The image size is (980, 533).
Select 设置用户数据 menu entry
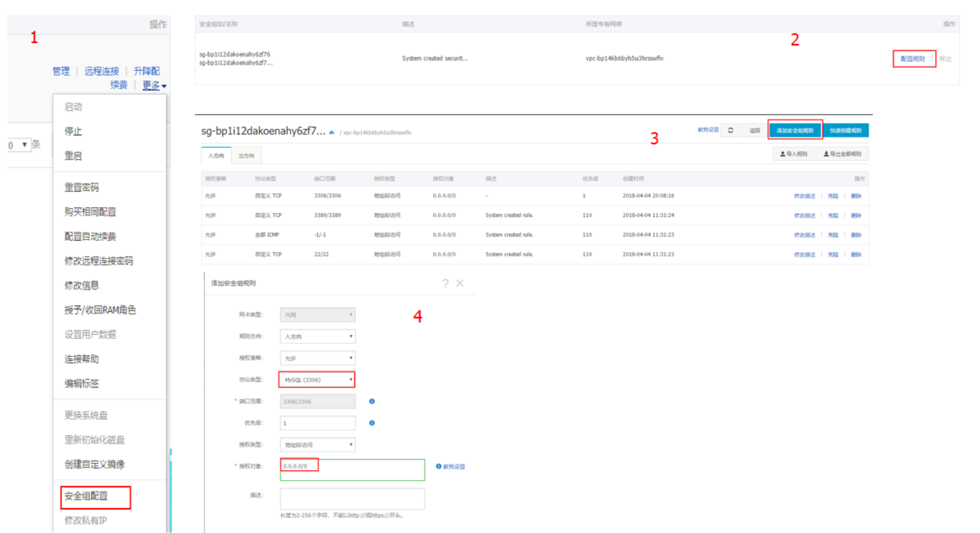click(x=90, y=334)
